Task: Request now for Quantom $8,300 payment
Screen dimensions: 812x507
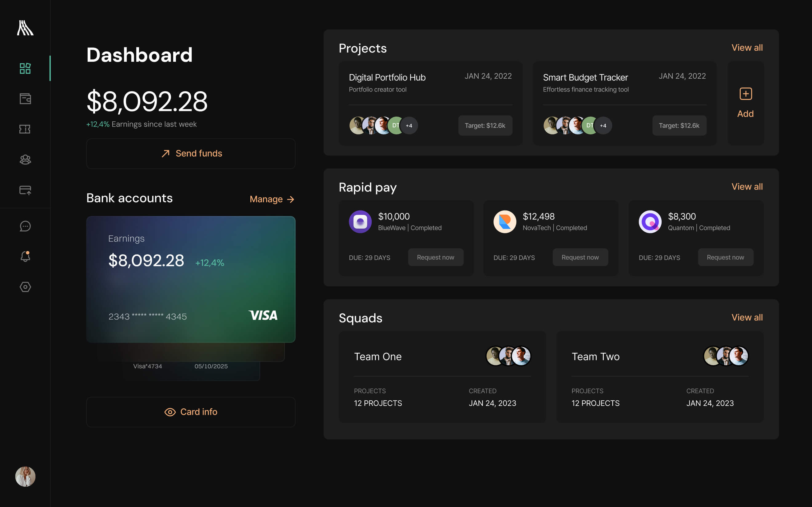Action: tap(726, 257)
